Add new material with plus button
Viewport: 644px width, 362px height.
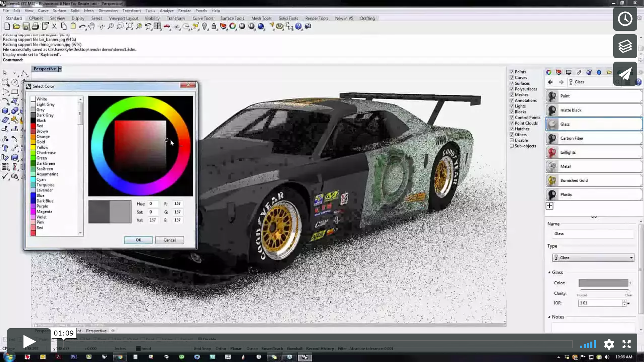(549, 206)
